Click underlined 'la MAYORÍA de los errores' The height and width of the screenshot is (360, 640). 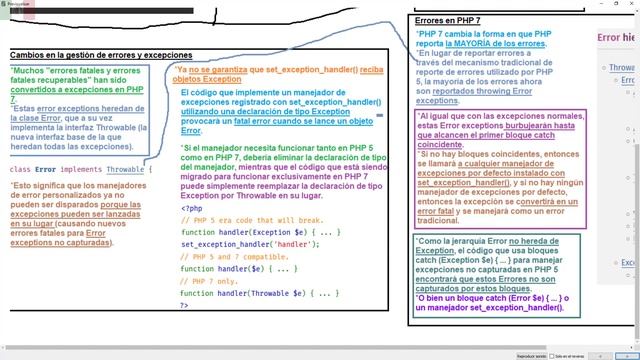pyautogui.click(x=495, y=43)
